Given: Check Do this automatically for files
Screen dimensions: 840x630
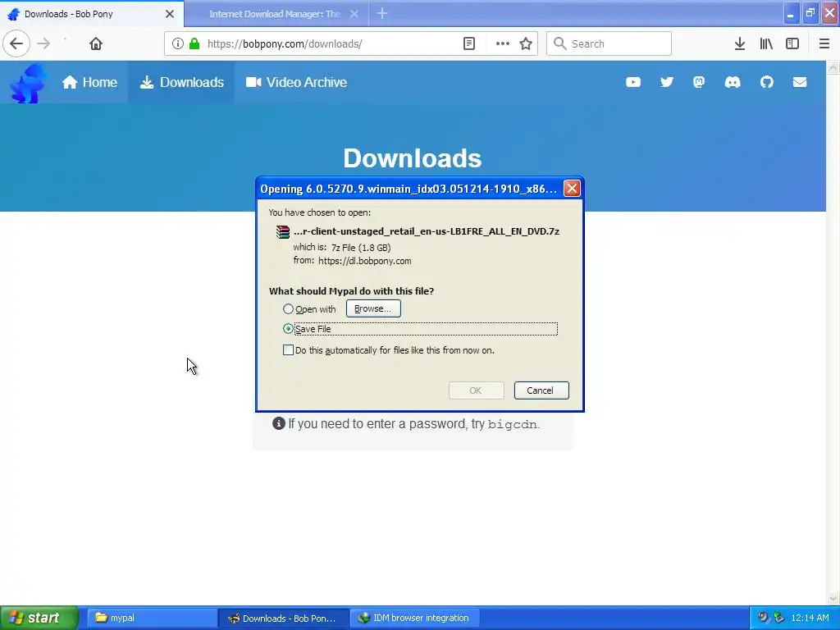Looking at the screenshot, I should pyautogui.click(x=288, y=350).
